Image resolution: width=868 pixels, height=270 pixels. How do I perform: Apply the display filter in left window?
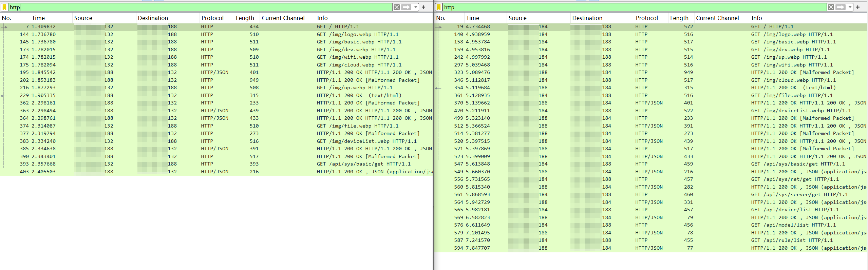click(406, 7)
